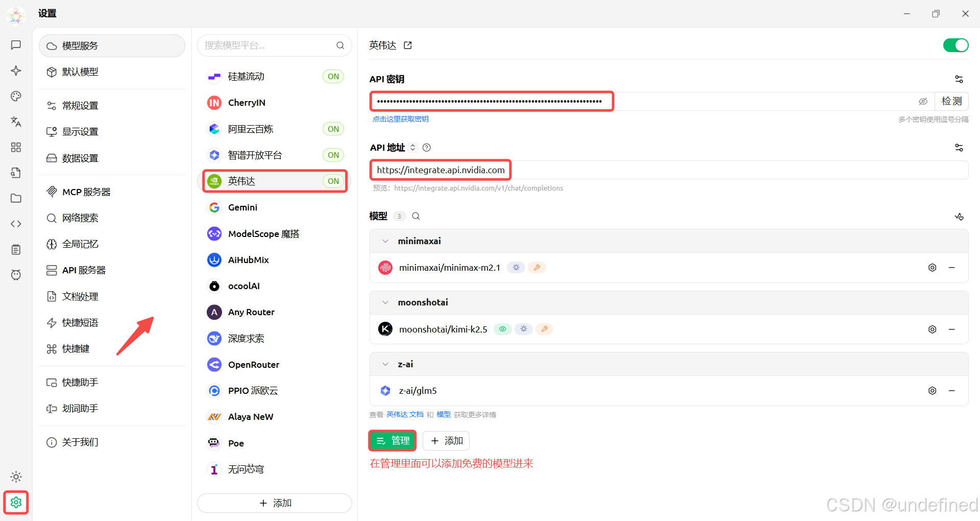Image resolution: width=980 pixels, height=521 pixels.
Task: Remove the z-ai/glm5 model
Action: [x=952, y=391]
